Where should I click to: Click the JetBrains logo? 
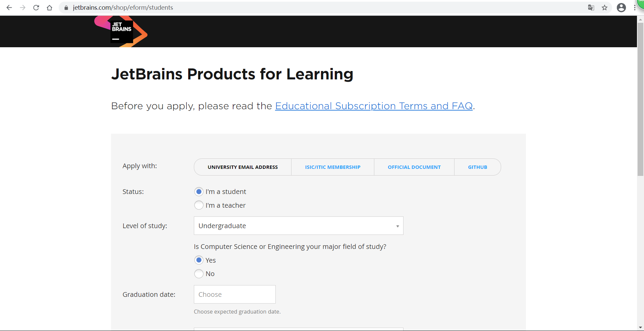click(121, 31)
